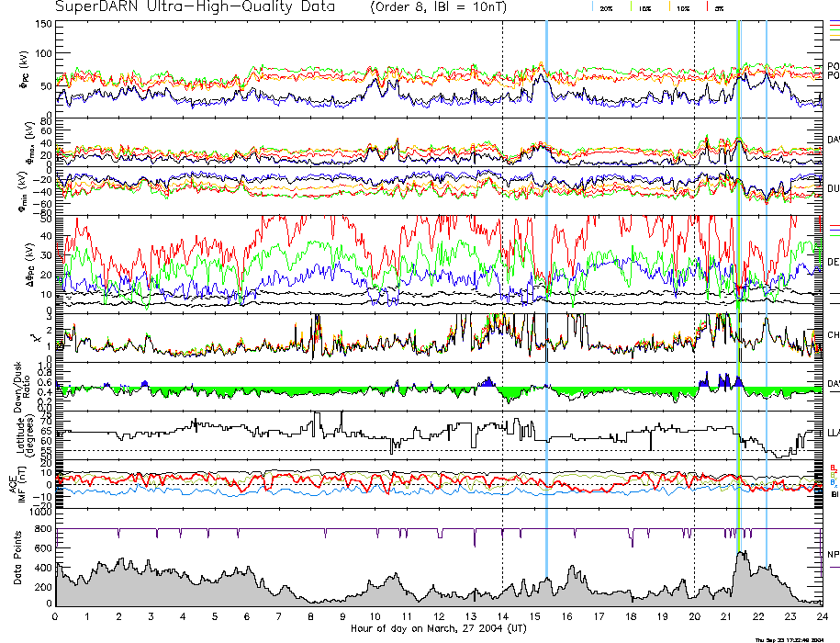Screen dimensions: 840x643
Task: Click the "CH" label beside chi-squared panel
Action: coord(834,335)
